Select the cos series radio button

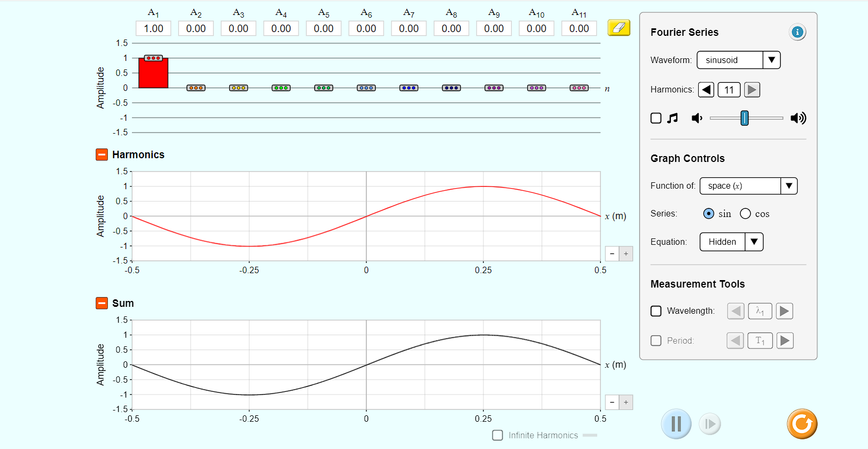click(745, 214)
